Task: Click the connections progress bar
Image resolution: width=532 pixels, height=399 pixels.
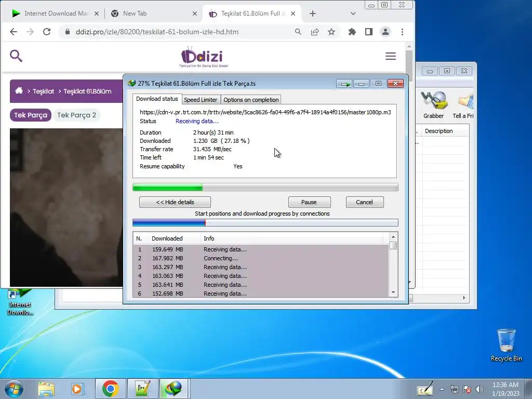Action: 265,222
